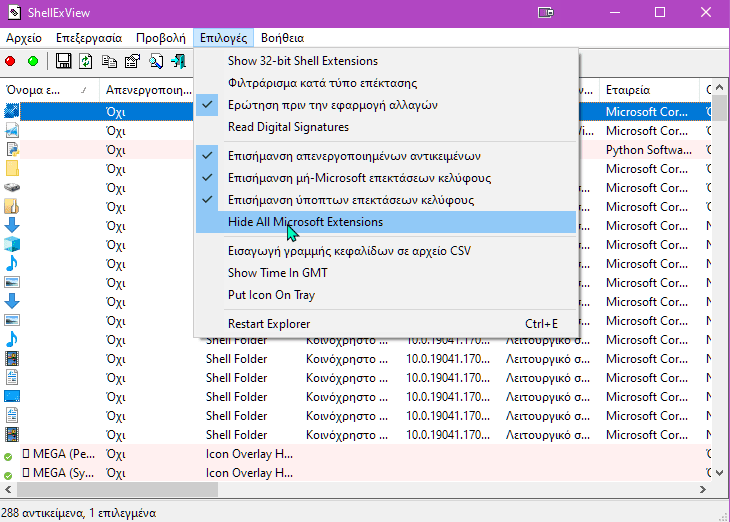Sort by the Όνομα ε... column header
The image size is (730, 522).
tap(50, 90)
